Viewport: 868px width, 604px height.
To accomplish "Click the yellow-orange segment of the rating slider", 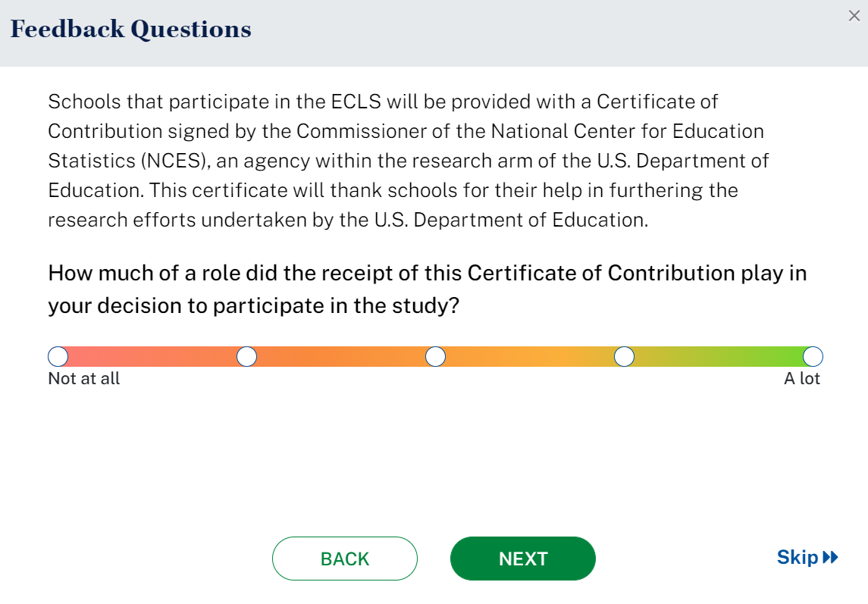I will tap(529, 356).
